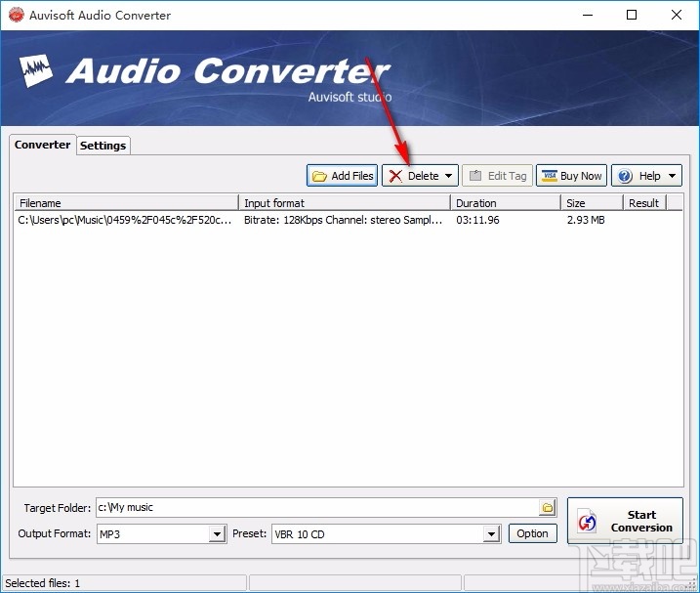Viewport: 700px width, 593px height.
Task: Click the 2.93 MB size cell
Action: point(586,220)
